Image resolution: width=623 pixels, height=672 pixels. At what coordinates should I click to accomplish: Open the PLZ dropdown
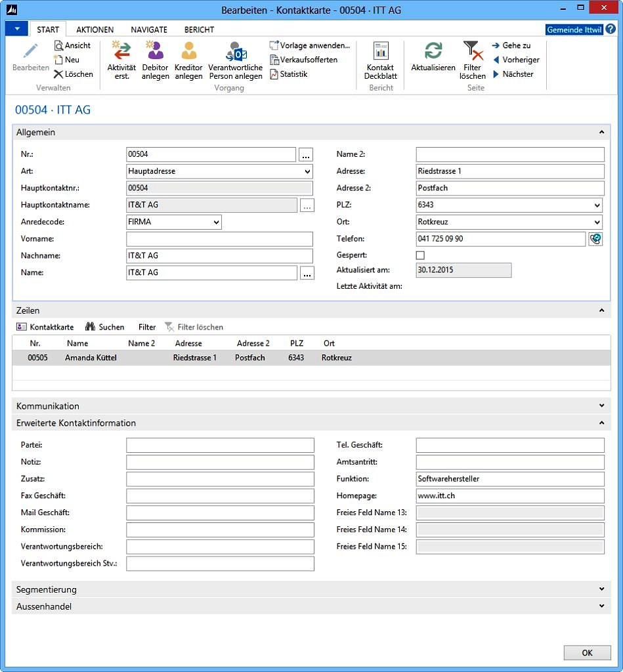[597, 205]
